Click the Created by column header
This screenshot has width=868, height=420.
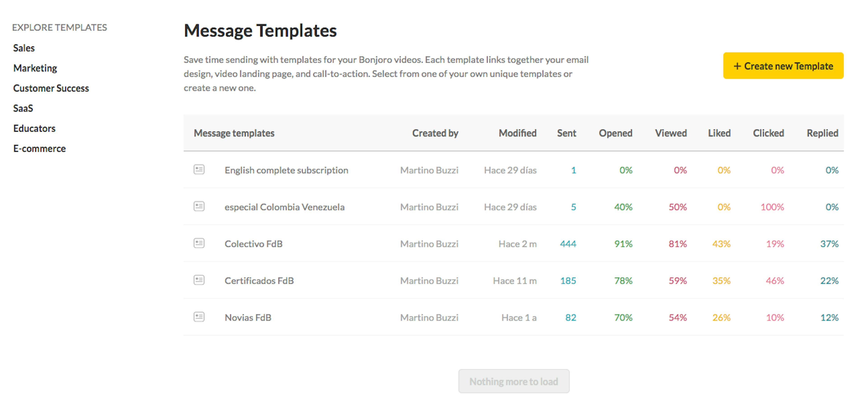coord(435,133)
